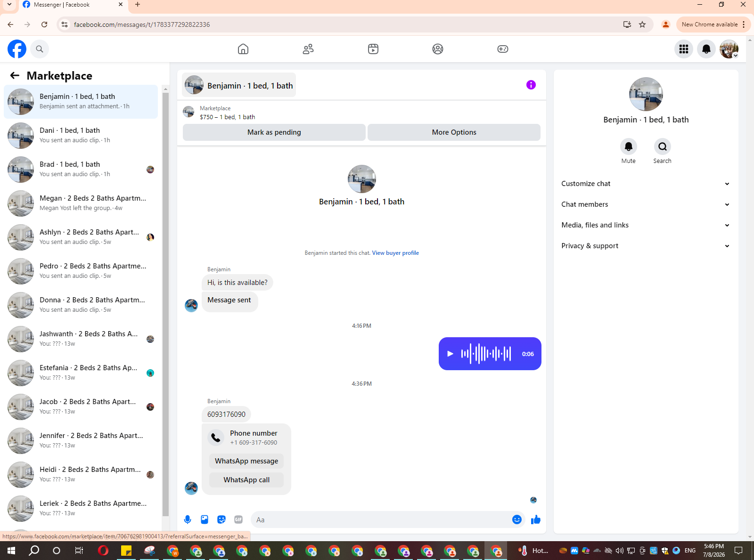The width and height of the screenshot is (754, 560).
Task: Open View buyer profile link
Action: (395, 253)
